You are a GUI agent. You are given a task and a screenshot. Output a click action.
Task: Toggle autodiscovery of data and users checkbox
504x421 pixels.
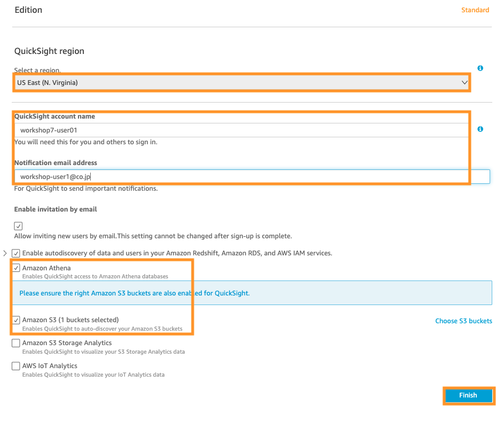(16, 253)
